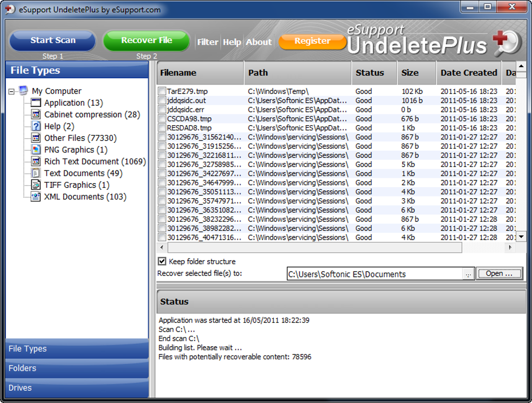
Task: Check the RESDAD8.tmp file checkbox
Action: point(162,128)
